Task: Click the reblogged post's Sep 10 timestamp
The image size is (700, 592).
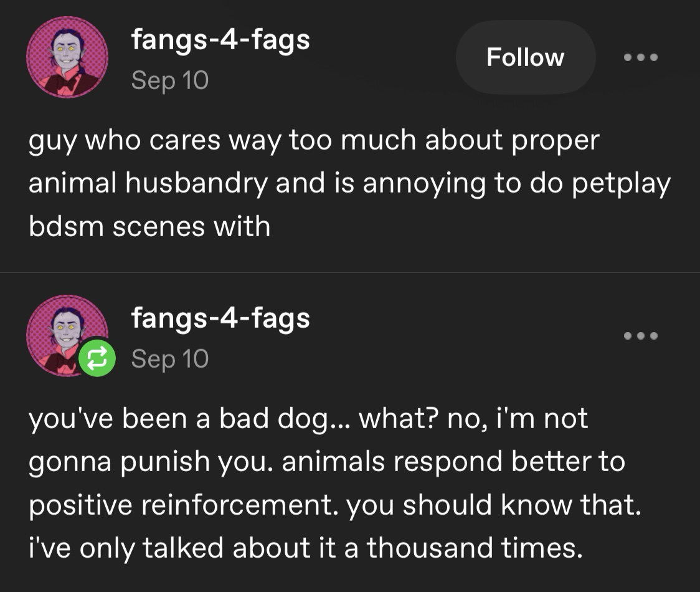Action: pos(170,358)
